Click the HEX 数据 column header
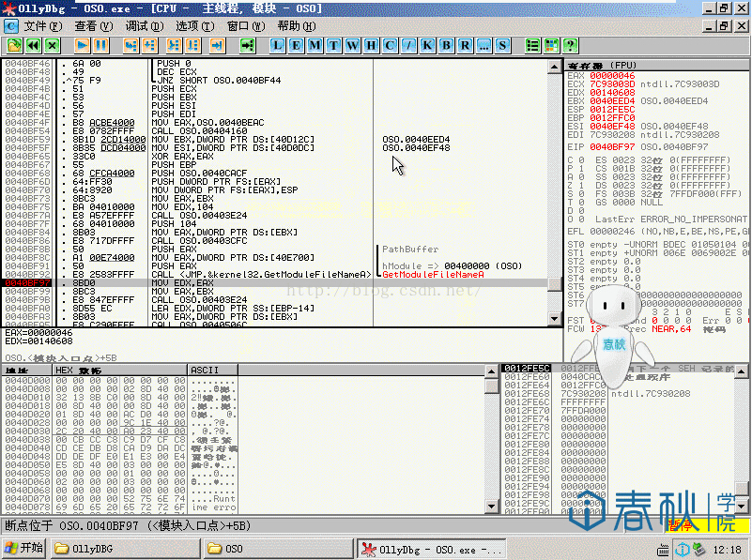 click(x=119, y=370)
